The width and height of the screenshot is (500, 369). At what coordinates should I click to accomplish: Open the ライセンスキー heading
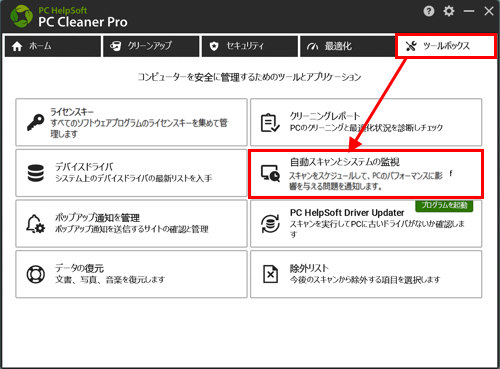(x=72, y=112)
